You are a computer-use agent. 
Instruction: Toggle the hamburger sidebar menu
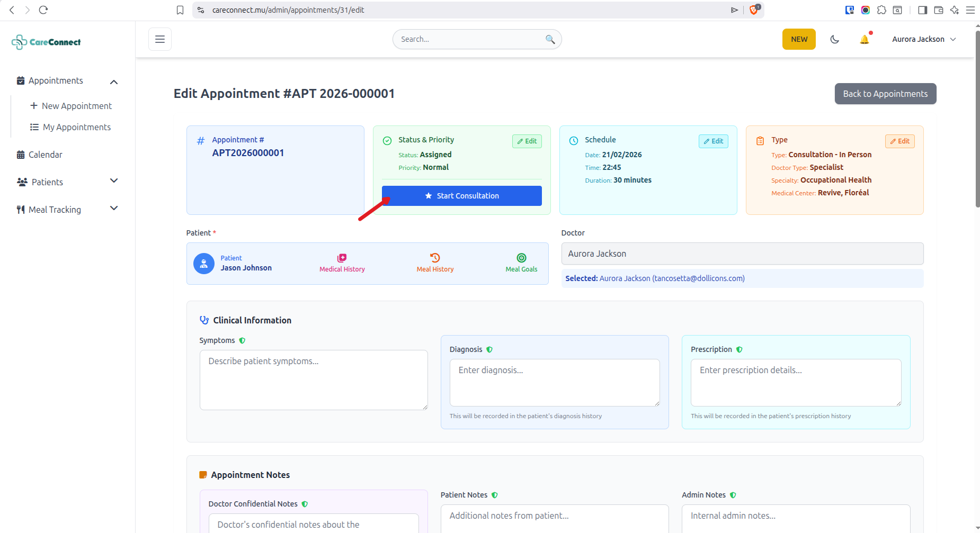(160, 39)
